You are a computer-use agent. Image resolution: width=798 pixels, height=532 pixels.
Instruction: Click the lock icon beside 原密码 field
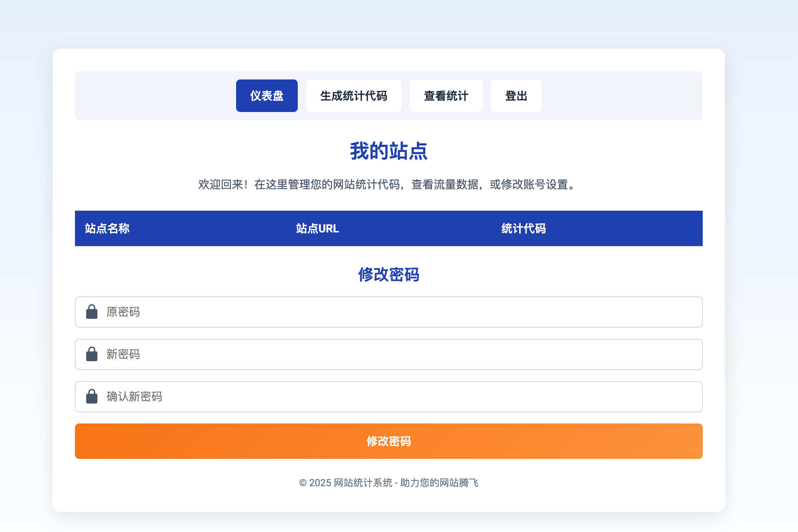(92, 312)
